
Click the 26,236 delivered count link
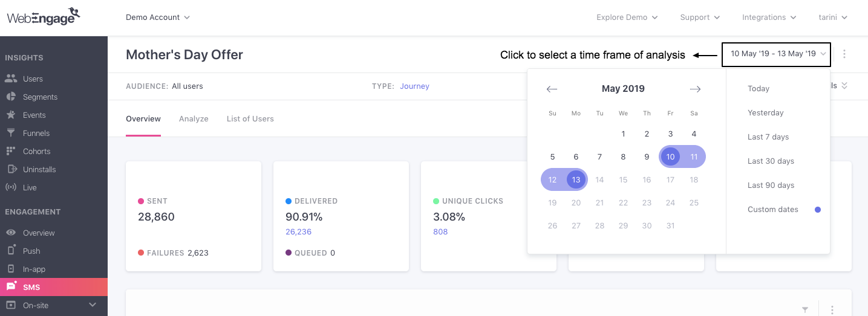298,232
